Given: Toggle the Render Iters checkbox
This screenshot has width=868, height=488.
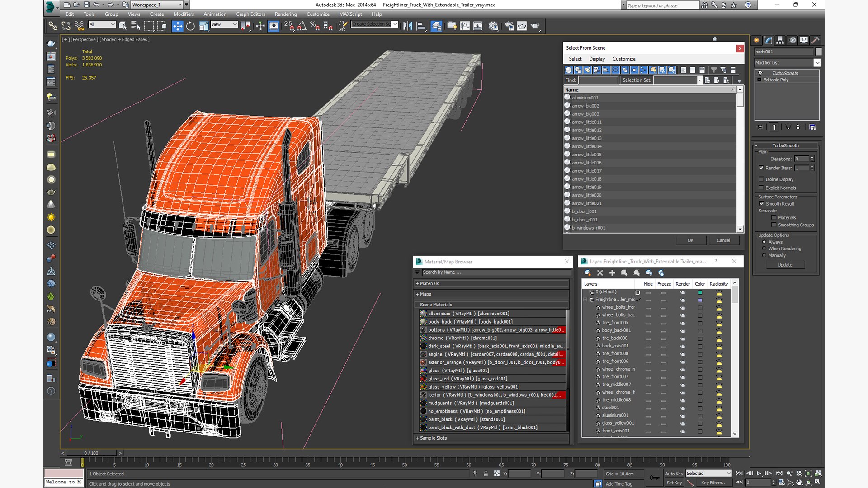Looking at the screenshot, I should tap(761, 168).
